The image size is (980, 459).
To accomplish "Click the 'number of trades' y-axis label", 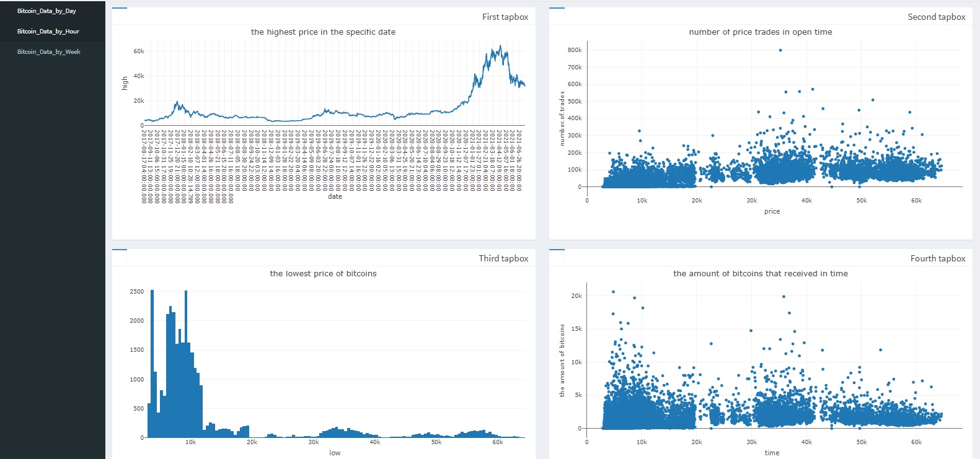I will pyautogui.click(x=562, y=118).
